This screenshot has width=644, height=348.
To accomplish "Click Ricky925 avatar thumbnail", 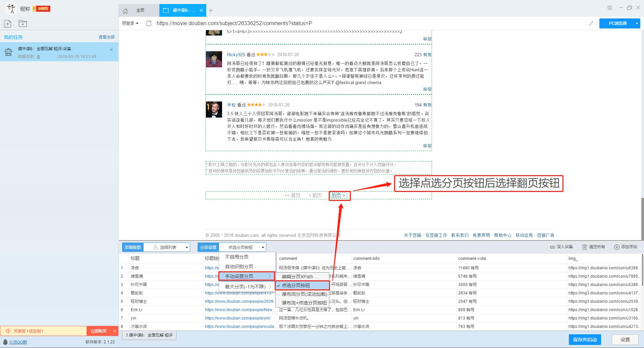I will click(214, 59).
